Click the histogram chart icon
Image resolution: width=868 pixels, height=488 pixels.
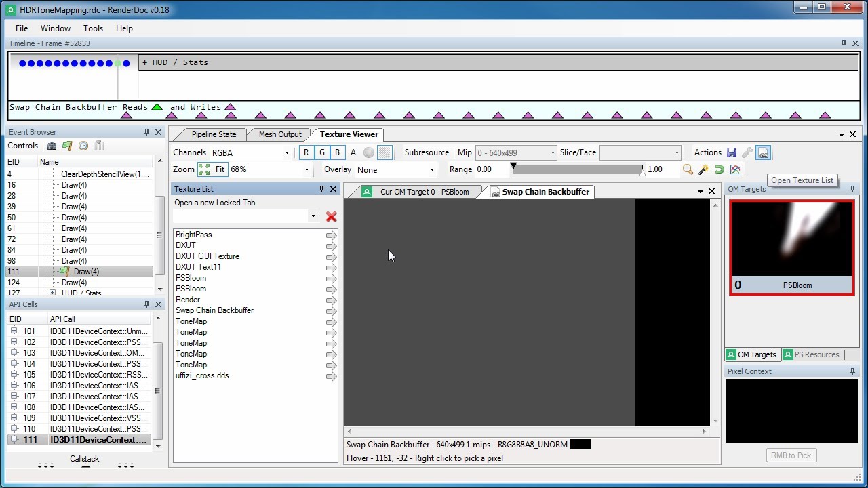[x=734, y=169]
